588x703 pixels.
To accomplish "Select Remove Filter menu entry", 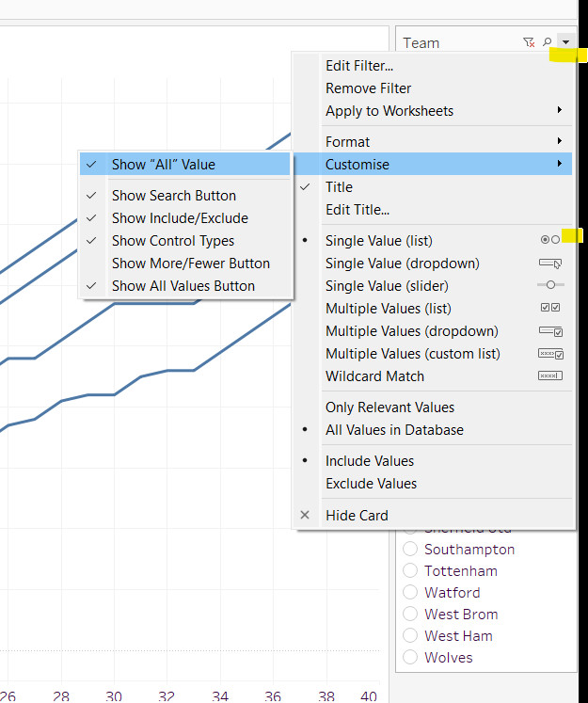I will click(x=433, y=88).
